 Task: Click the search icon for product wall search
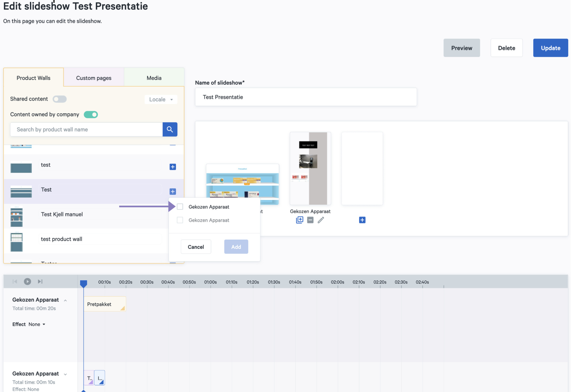[x=171, y=129]
